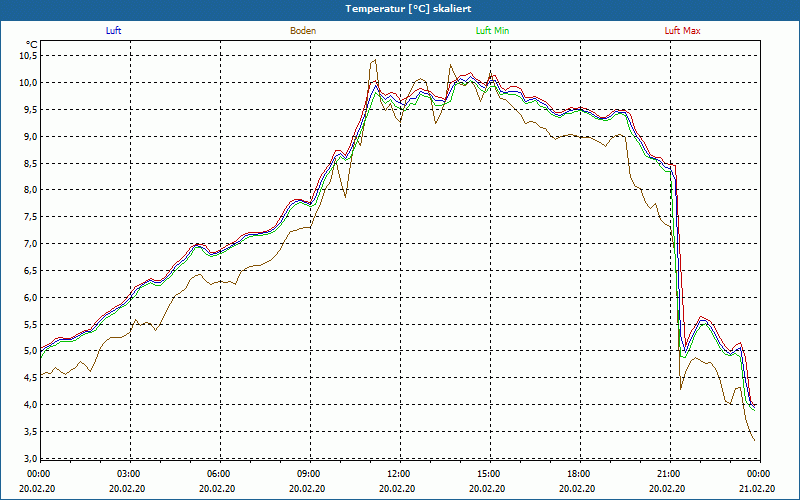Select the Luft Min legend label
800x500 pixels.
(x=492, y=31)
